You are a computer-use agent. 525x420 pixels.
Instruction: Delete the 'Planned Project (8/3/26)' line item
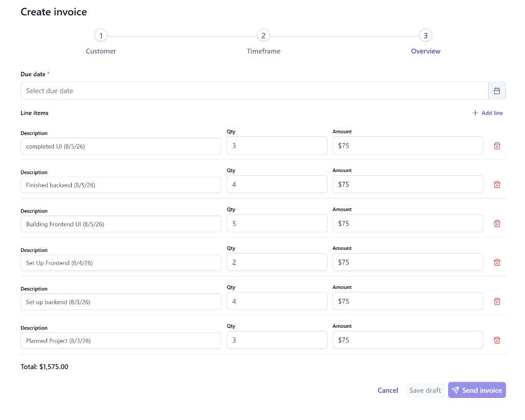pos(497,340)
